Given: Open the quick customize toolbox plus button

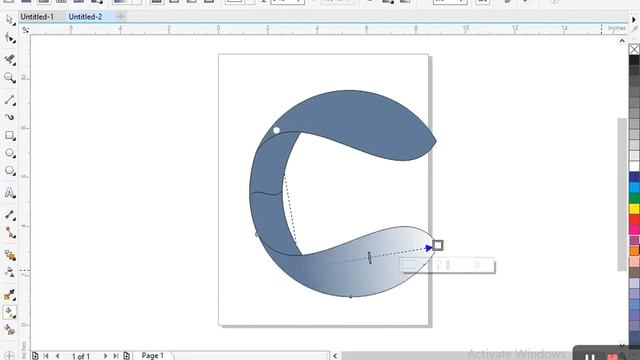Looking at the screenshot, I should click(9, 356).
